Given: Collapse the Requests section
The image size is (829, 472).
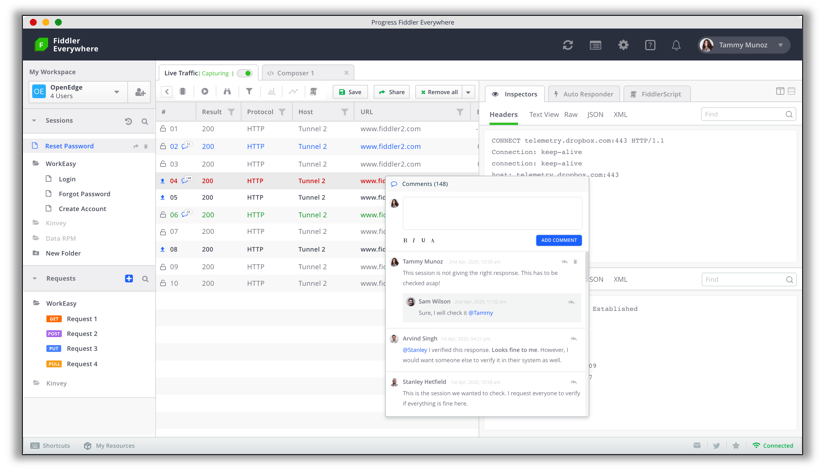Looking at the screenshot, I should 34,279.
